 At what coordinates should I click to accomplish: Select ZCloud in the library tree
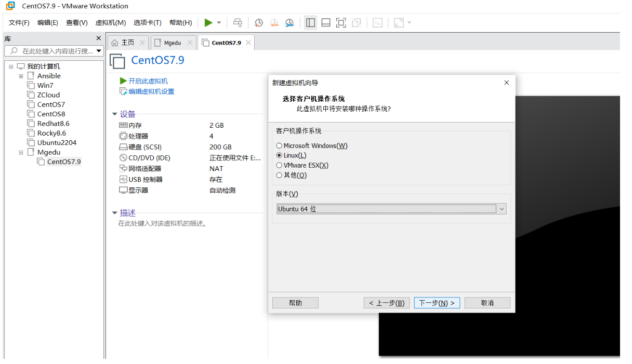[x=48, y=95]
